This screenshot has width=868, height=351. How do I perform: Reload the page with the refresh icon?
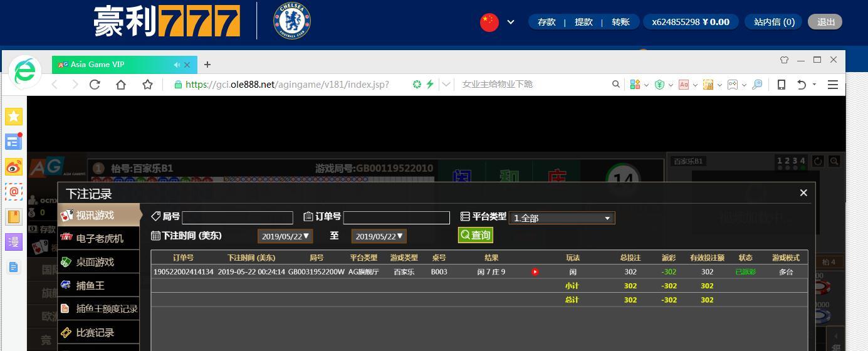coord(95,84)
